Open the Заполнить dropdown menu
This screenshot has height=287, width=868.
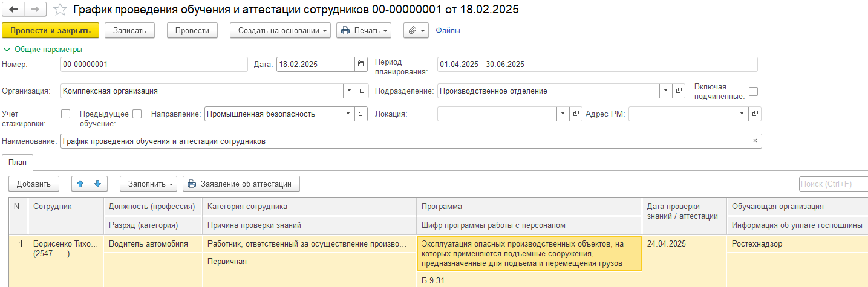(x=148, y=184)
